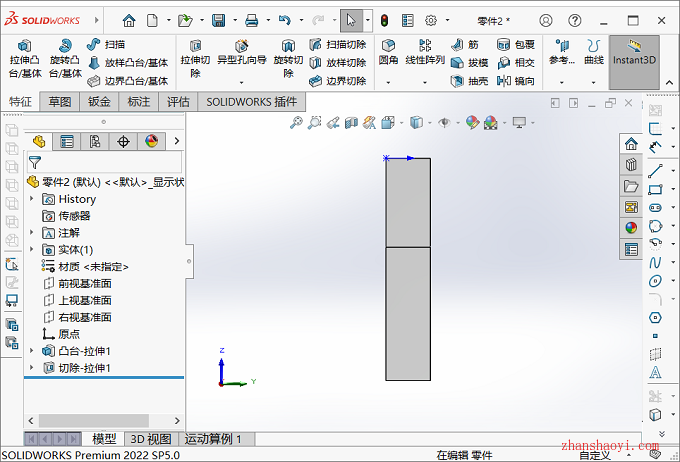Image resolution: width=680 pixels, height=462 pixels.
Task: Select the Sweep (扫描) feature
Action: pyautogui.click(x=106, y=44)
